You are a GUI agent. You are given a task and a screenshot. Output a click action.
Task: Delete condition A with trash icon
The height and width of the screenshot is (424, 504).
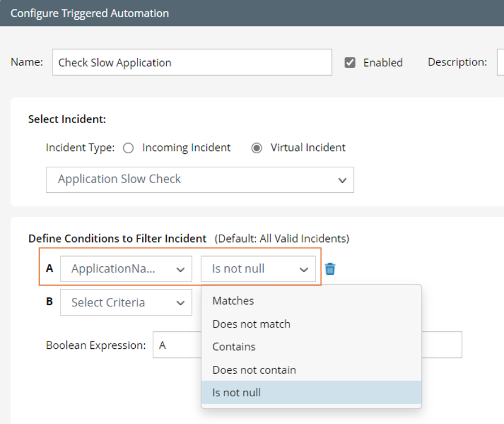pyautogui.click(x=330, y=269)
